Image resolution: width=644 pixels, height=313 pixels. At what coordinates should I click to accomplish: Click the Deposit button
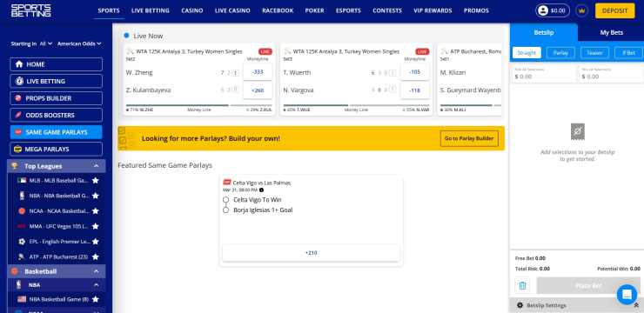[614, 10]
